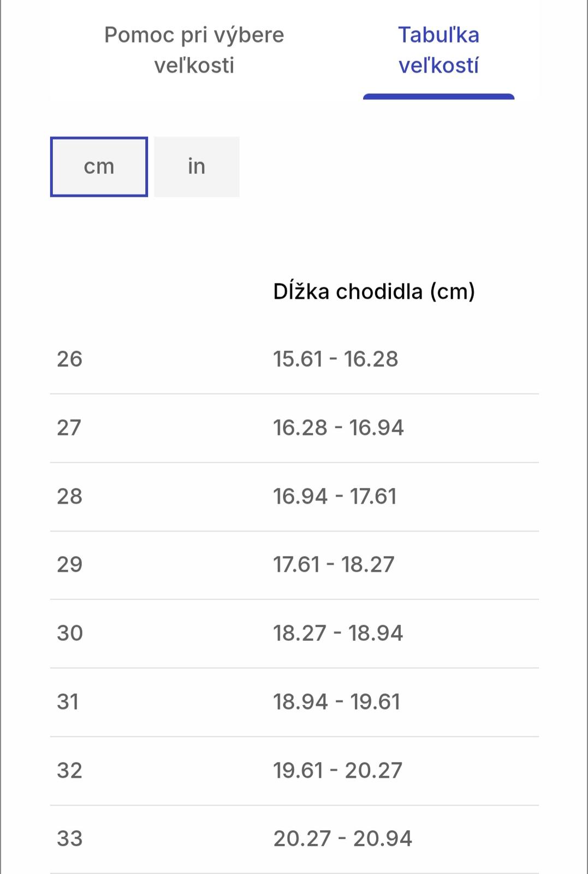Choose size 27 row label
The height and width of the screenshot is (874, 588).
(x=69, y=428)
